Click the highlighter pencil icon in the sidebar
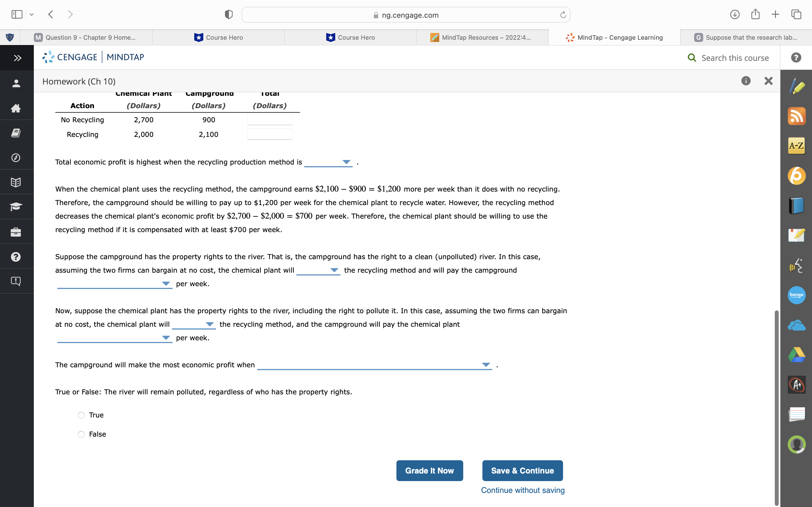The width and height of the screenshot is (812, 507). 796,86
